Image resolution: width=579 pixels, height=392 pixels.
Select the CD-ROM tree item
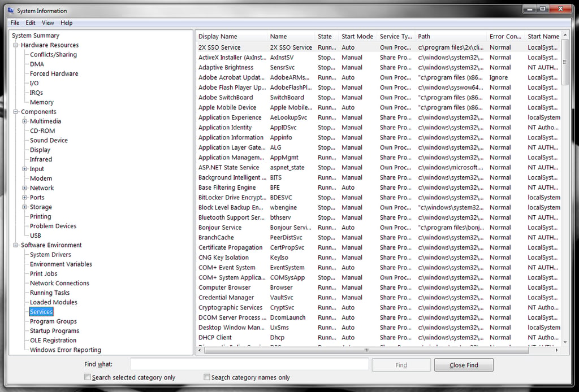click(42, 130)
